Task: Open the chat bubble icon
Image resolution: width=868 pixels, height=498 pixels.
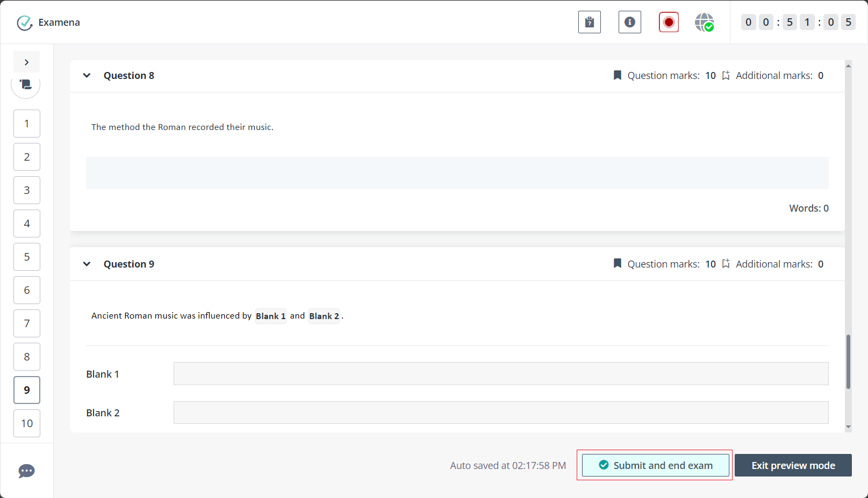Action: (x=26, y=471)
